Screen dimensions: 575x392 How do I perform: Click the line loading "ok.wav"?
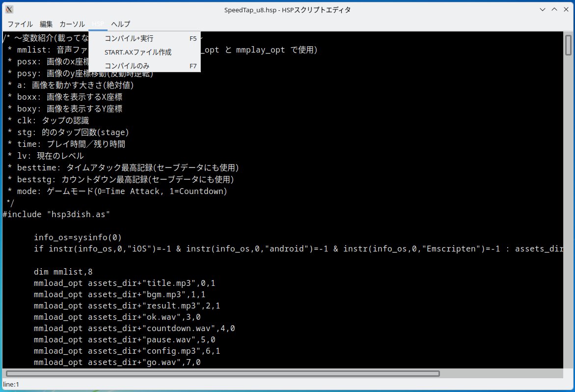point(117,317)
